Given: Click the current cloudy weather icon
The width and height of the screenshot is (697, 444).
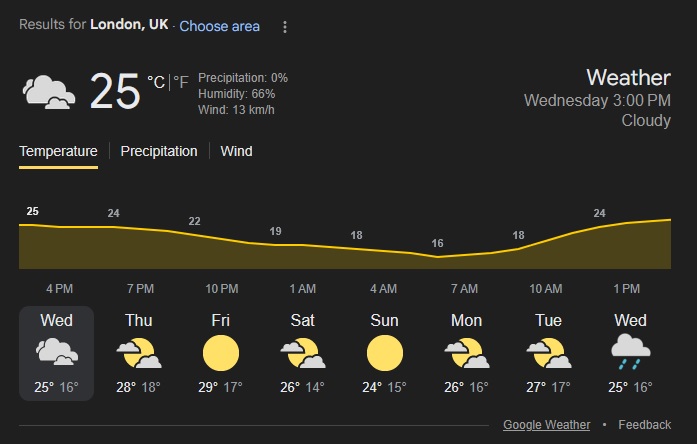Looking at the screenshot, I should tap(49, 92).
